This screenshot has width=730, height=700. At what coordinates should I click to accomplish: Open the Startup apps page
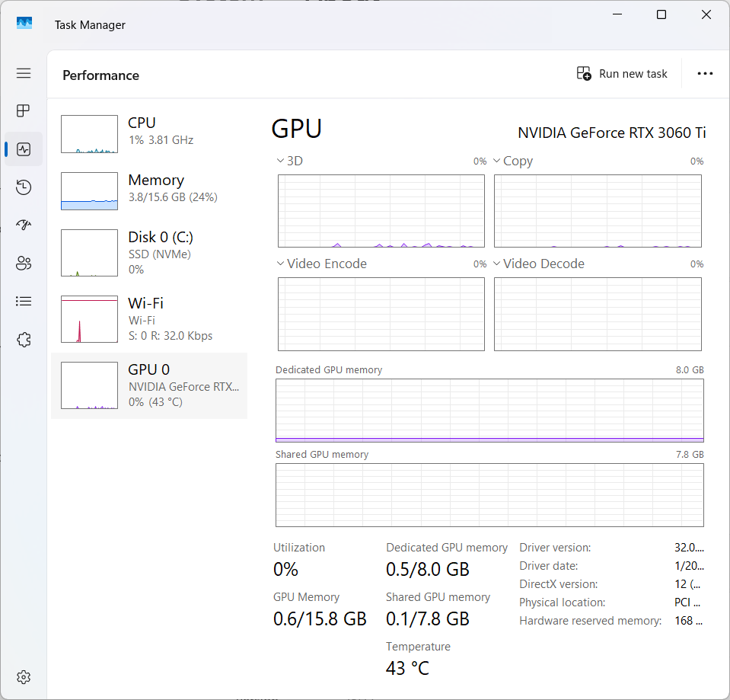pyautogui.click(x=24, y=225)
